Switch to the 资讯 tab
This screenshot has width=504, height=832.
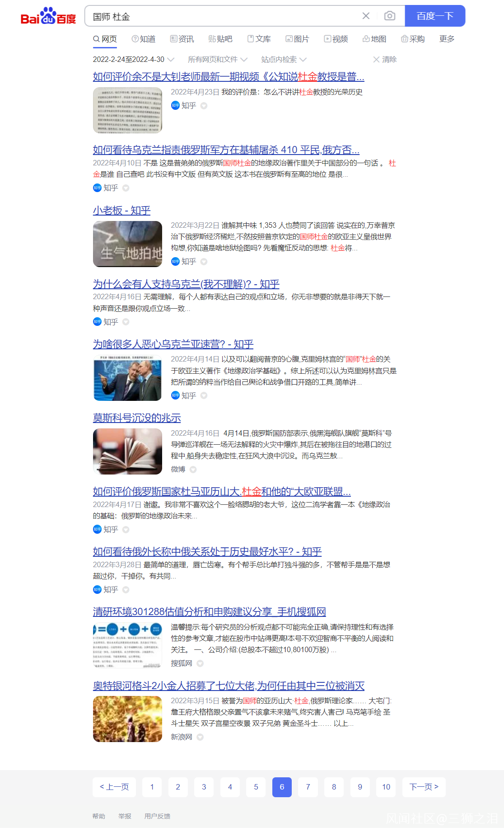coord(182,39)
